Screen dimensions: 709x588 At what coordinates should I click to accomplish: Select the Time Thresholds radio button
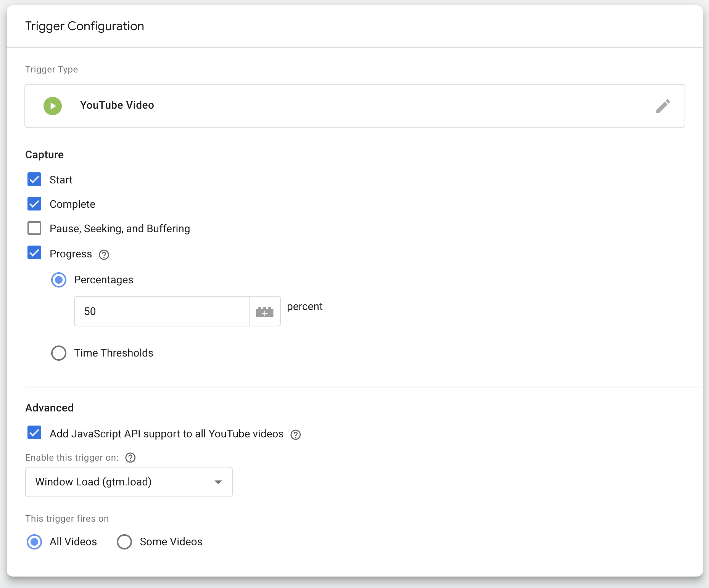(59, 353)
